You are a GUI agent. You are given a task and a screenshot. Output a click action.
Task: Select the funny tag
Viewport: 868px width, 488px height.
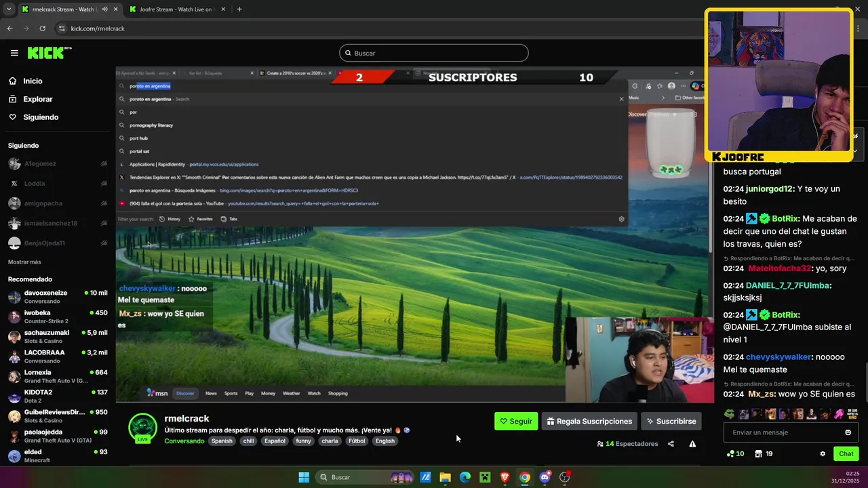[x=303, y=441]
